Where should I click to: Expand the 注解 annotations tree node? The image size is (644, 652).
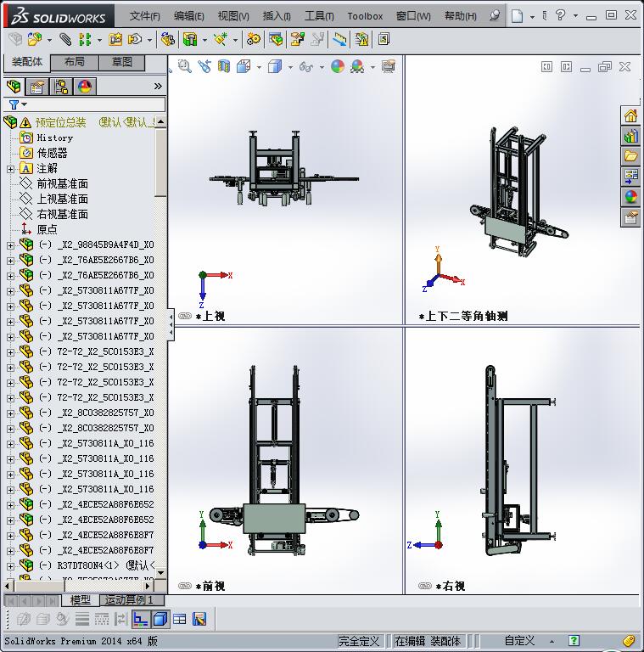(10, 169)
